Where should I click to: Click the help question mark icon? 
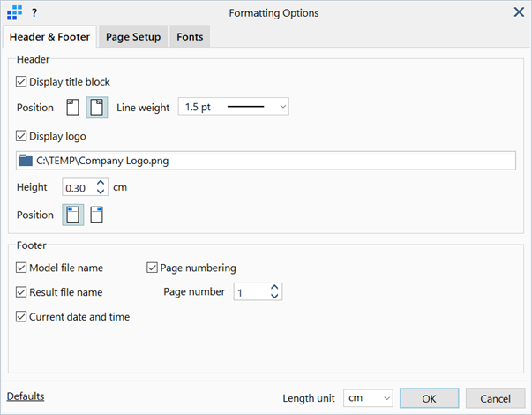click(34, 13)
